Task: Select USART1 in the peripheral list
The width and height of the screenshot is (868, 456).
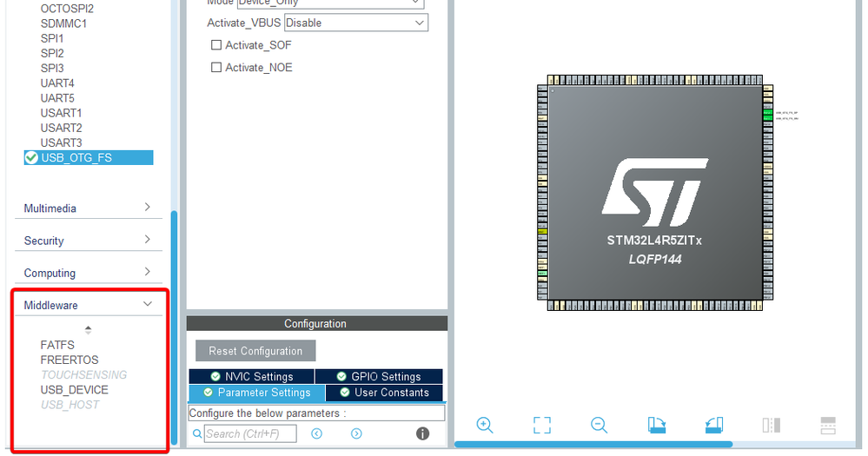Action: (x=61, y=114)
